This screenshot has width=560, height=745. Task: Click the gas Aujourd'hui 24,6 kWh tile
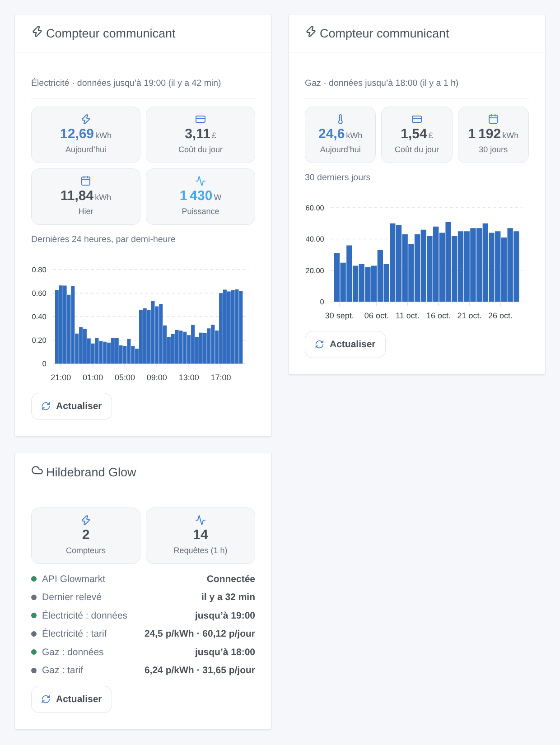pyautogui.click(x=340, y=135)
